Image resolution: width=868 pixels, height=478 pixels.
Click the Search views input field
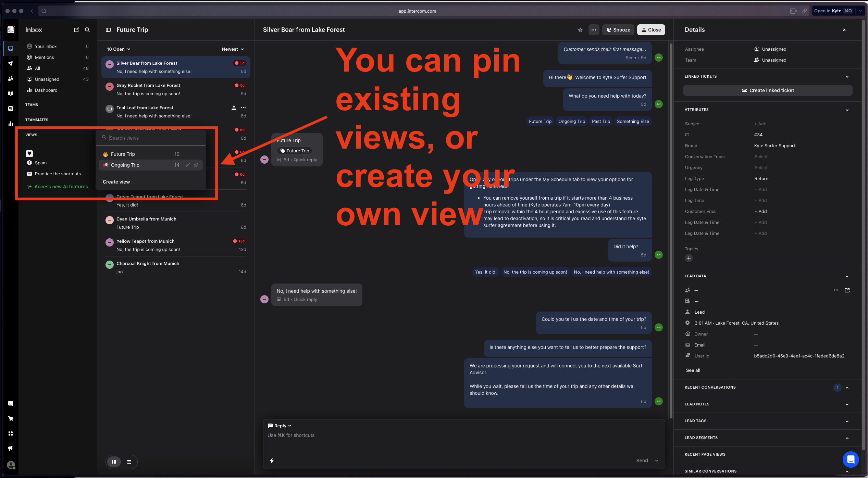coord(151,138)
